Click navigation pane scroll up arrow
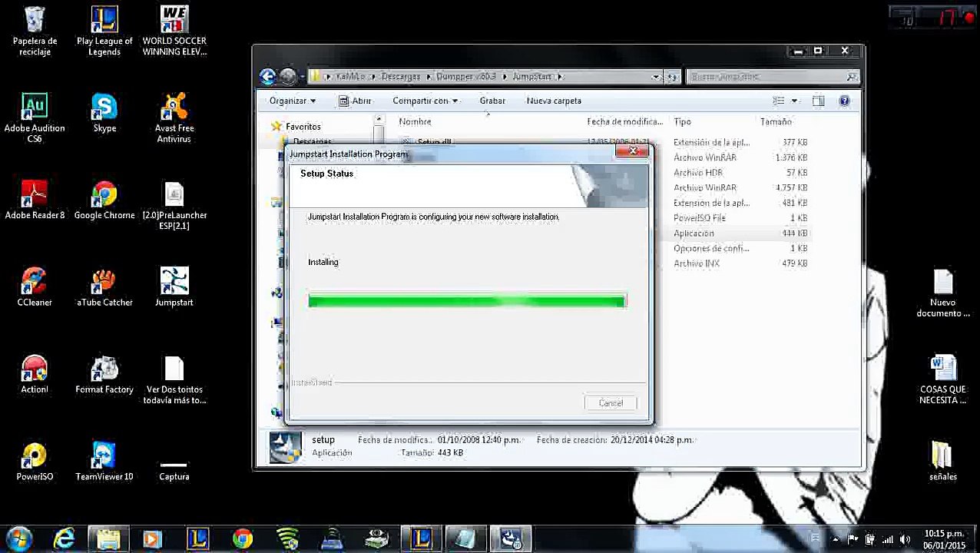This screenshot has width=980, height=553. coord(379,120)
